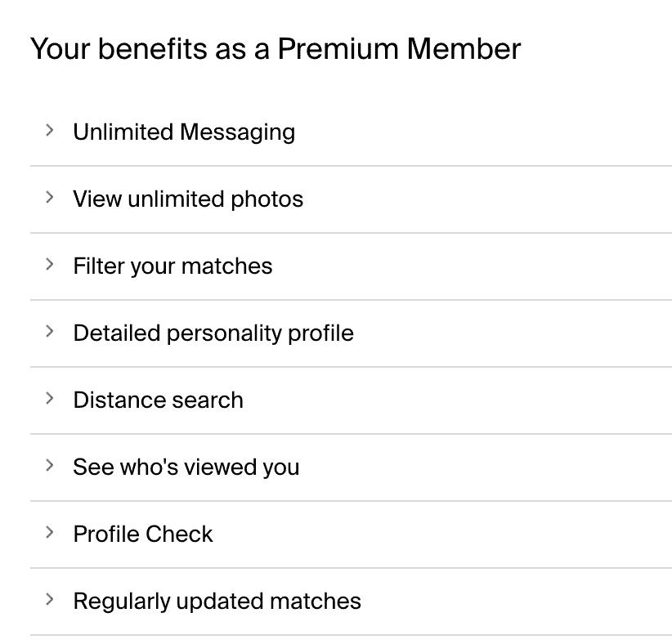Click the word Premium in the heading
The width and height of the screenshot is (672, 644).
(338, 49)
